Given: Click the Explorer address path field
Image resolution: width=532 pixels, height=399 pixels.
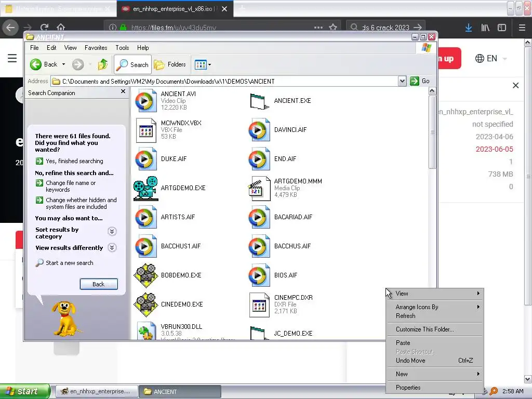Looking at the screenshot, I should [224, 82].
